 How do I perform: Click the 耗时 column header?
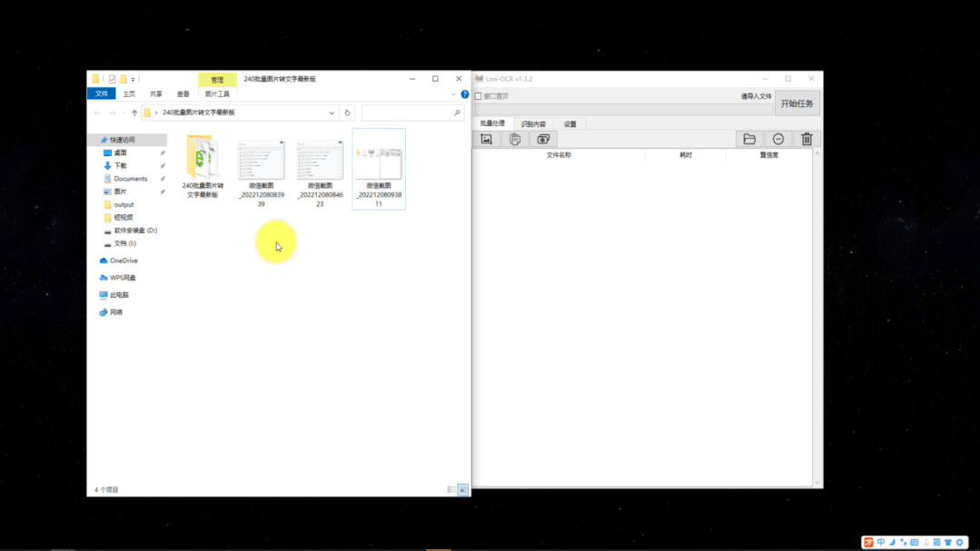coord(686,155)
